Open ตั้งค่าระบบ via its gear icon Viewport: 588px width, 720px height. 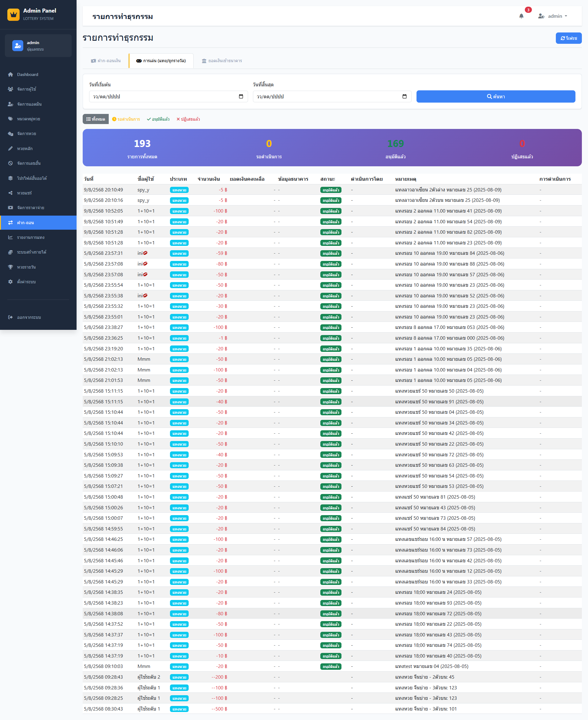pos(10,282)
